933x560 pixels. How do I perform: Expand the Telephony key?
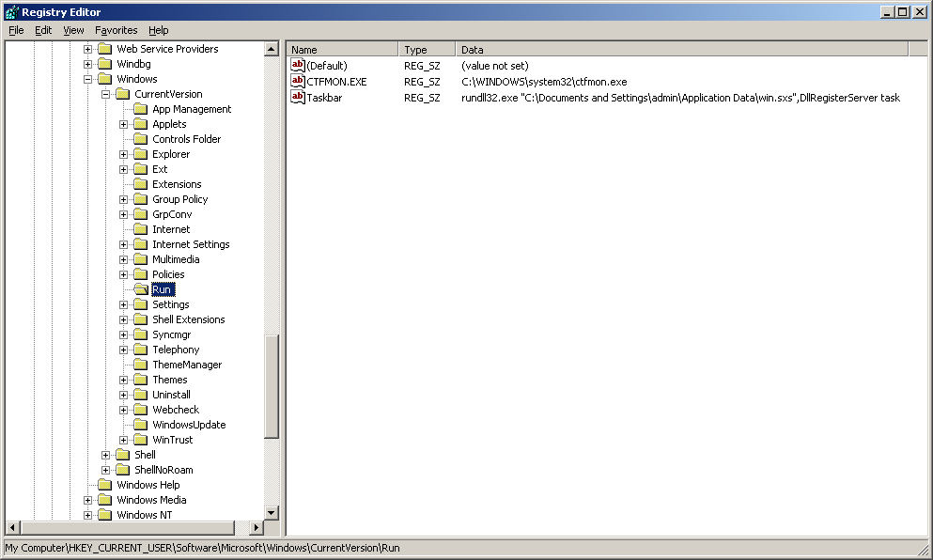[123, 350]
